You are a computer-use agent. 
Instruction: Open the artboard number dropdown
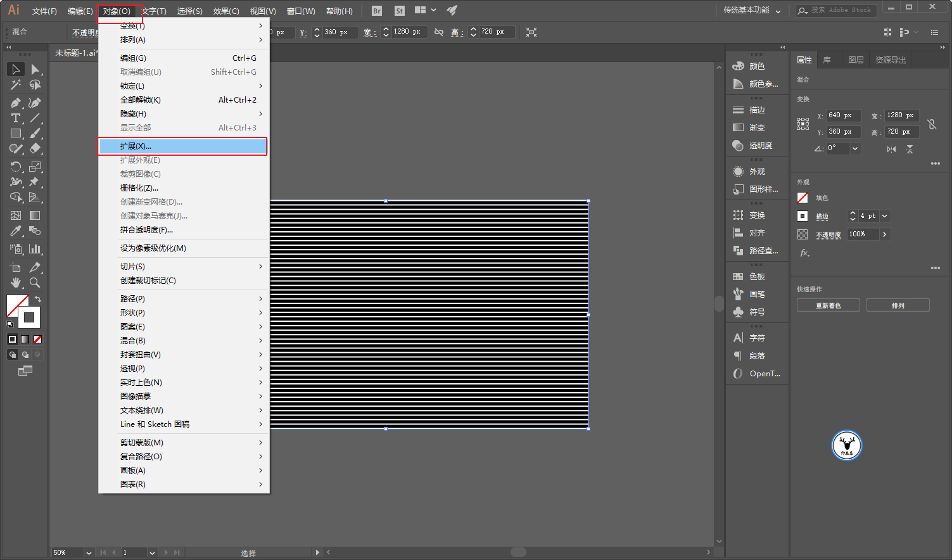coord(152,553)
